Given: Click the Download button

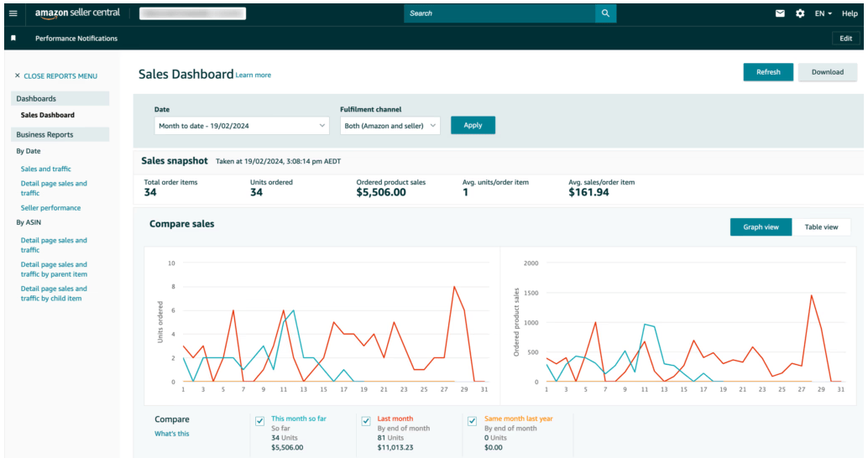Looking at the screenshot, I should click(x=827, y=72).
